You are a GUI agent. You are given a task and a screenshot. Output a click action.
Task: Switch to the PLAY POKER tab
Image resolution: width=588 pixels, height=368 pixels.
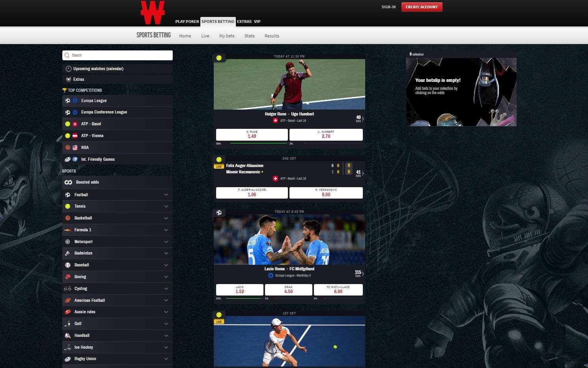coord(187,21)
